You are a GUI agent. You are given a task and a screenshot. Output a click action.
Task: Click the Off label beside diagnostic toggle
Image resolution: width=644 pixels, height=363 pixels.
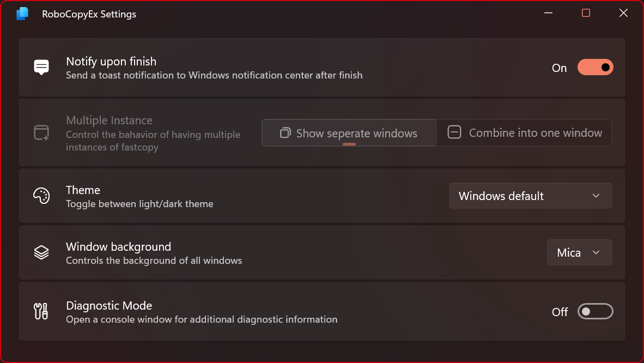coord(560,312)
